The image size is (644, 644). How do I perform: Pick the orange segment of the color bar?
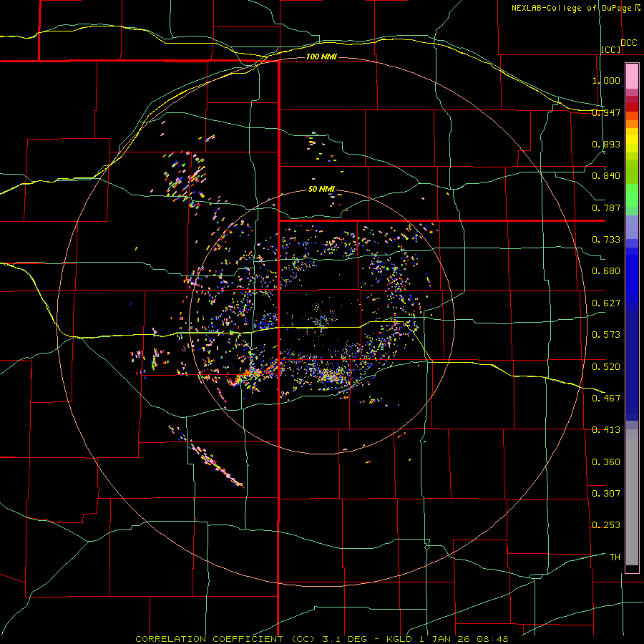[632, 123]
